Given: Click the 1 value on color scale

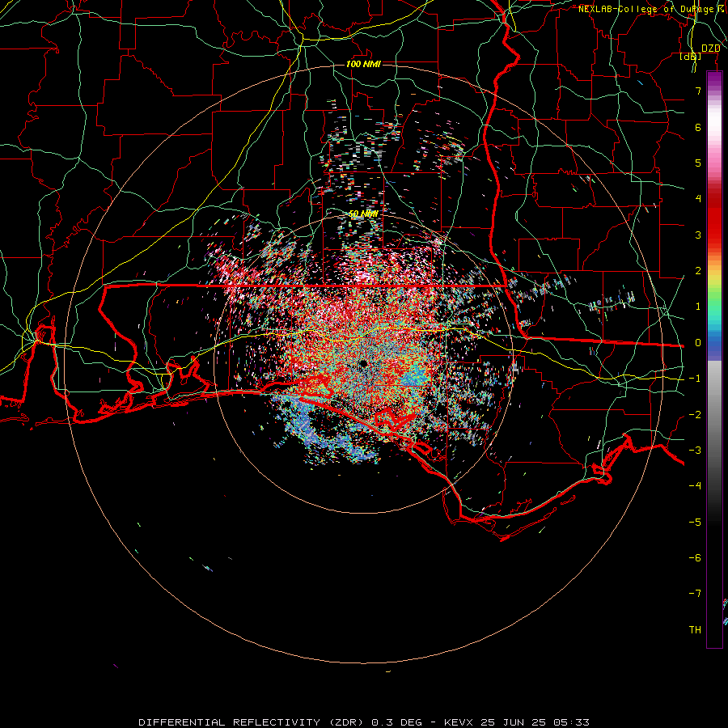Looking at the screenshot, I should tap(698, 307).
